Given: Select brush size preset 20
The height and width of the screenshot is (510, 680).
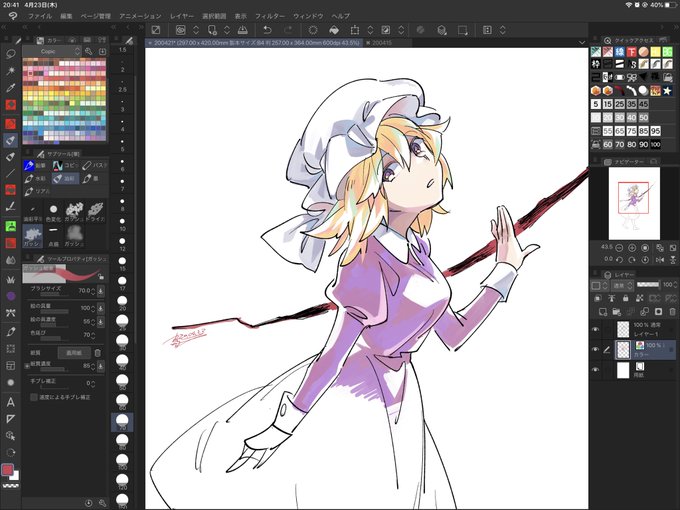Looking at the screenshot, I should coord(123,301).
